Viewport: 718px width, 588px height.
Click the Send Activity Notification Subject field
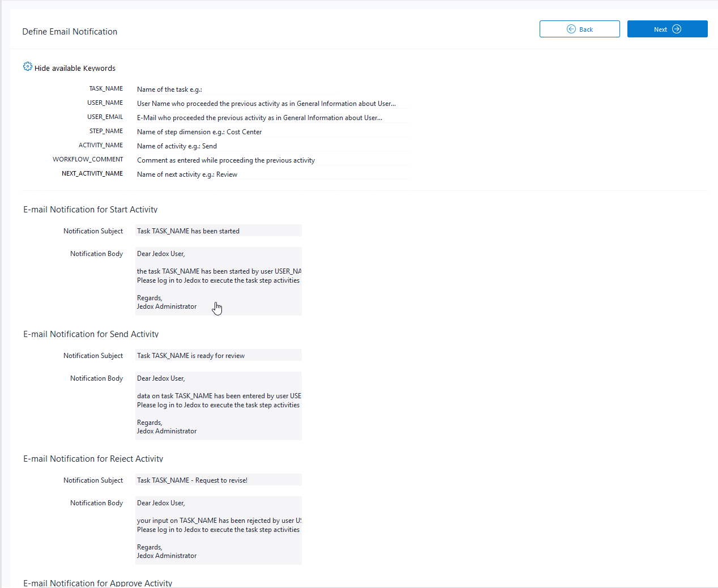point(218,355)
